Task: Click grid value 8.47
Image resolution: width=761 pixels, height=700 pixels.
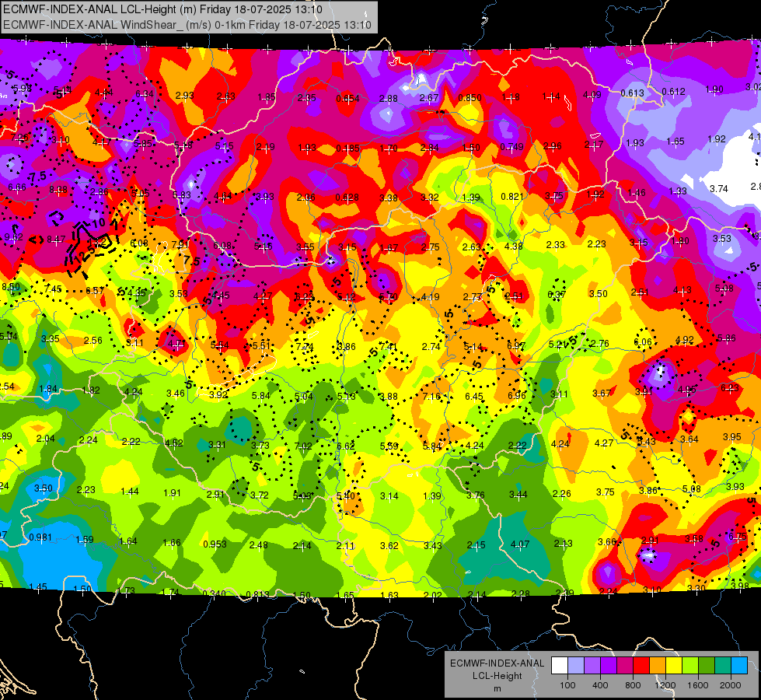Action: pos(56,239)
